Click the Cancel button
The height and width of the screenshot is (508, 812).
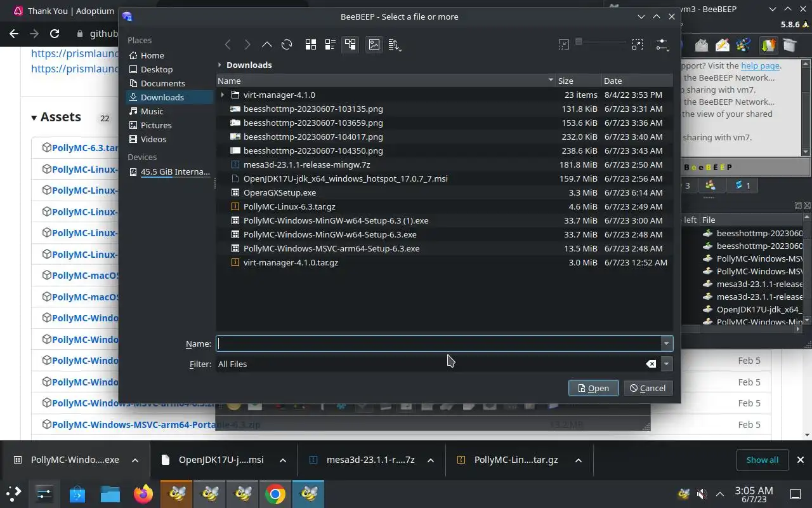[648, 388]
